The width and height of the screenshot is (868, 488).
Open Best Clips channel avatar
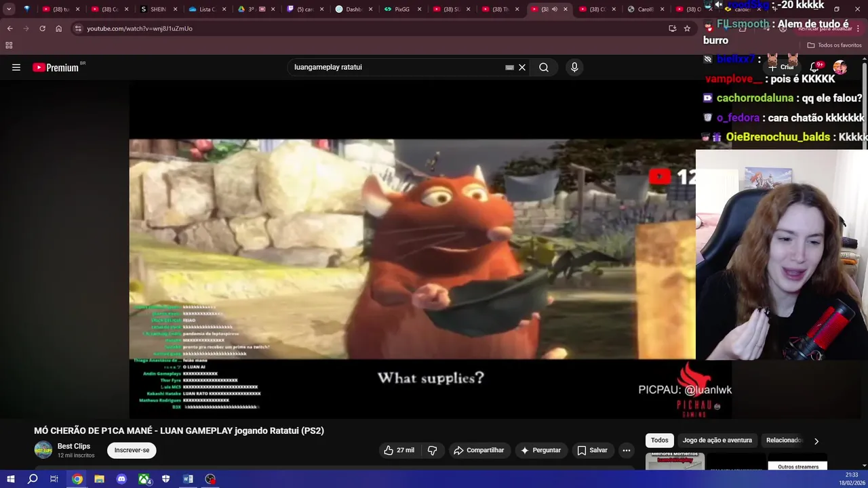[43, 450]
